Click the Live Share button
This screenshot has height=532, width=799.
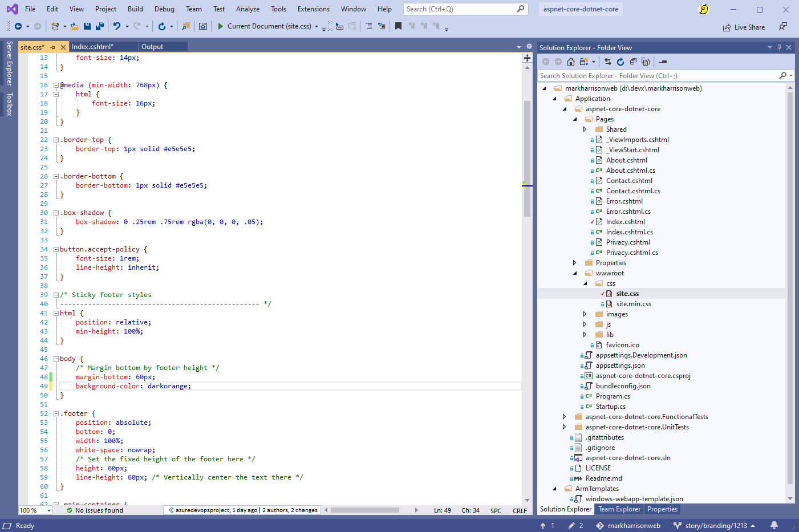click(x=744, y=27)
